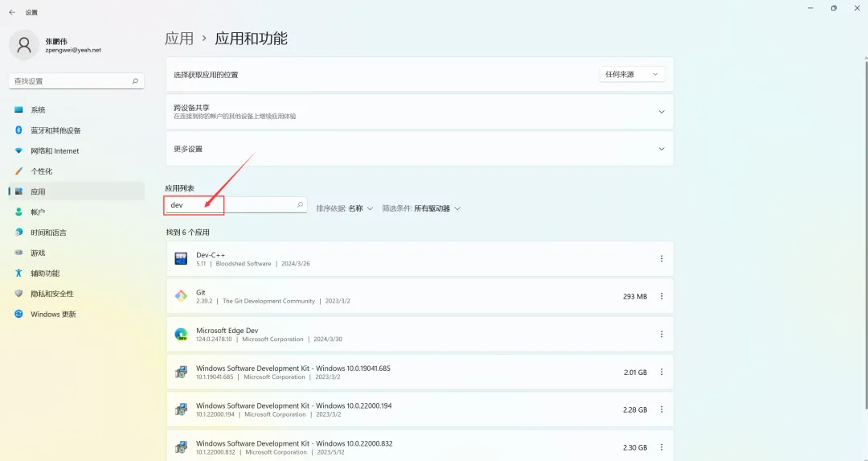Click the Git app icon
Viewport: 868px width, 461px height.
181,296
